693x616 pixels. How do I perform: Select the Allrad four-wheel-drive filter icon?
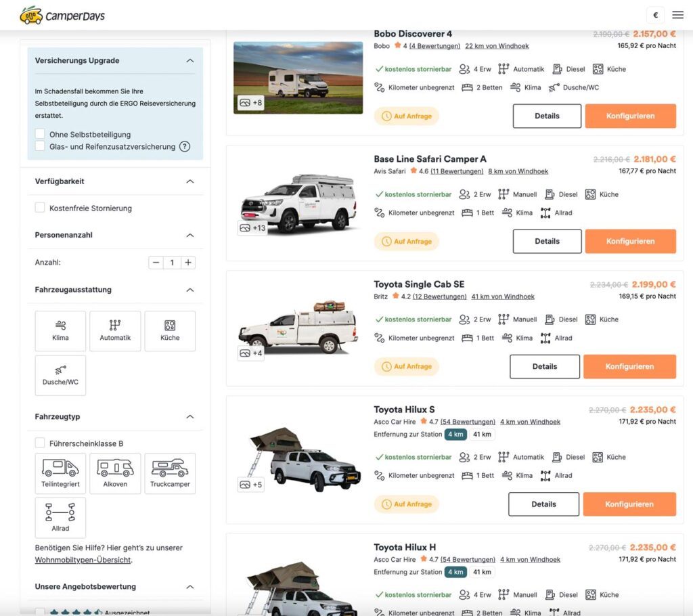(x=60, y=517)
